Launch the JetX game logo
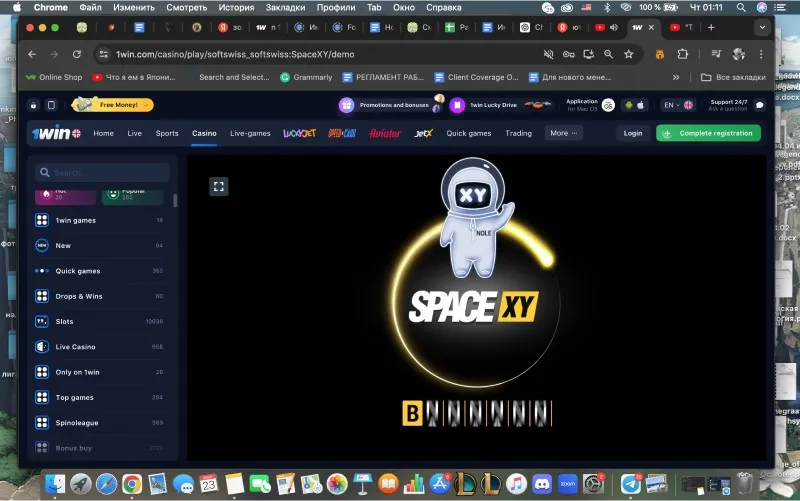800x501 pixels. pos(423,133)
